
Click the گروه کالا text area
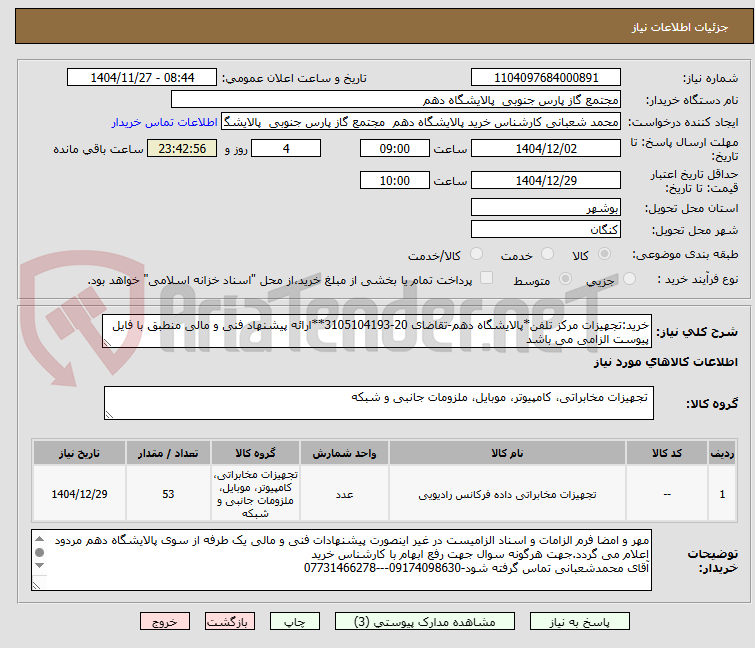click(x=378, y=403)
